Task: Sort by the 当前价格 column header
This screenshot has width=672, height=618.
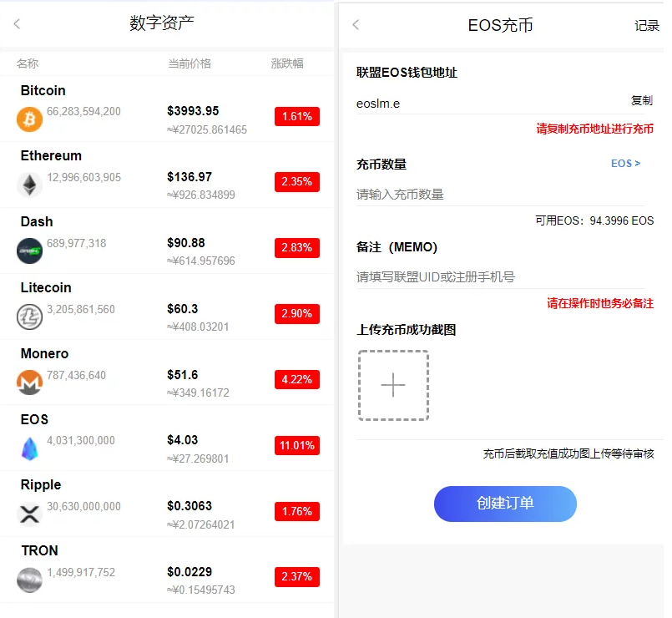Action: click(x=189, y=63)
